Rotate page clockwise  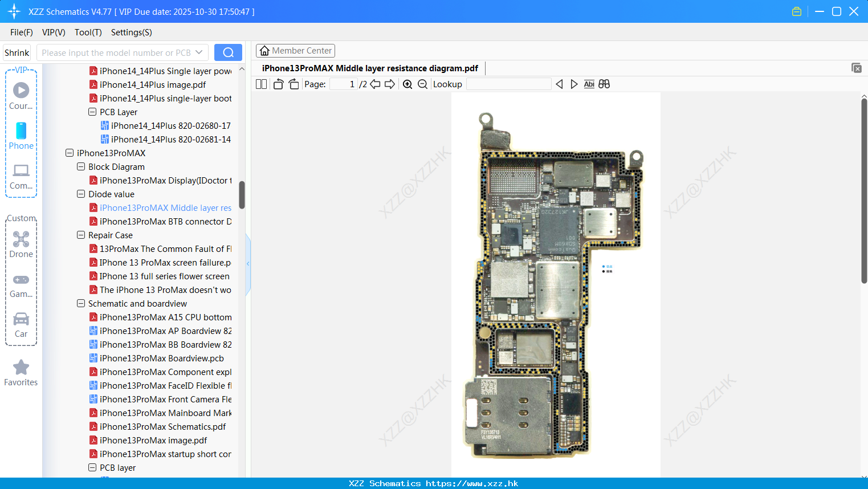(x=294, y=84)
